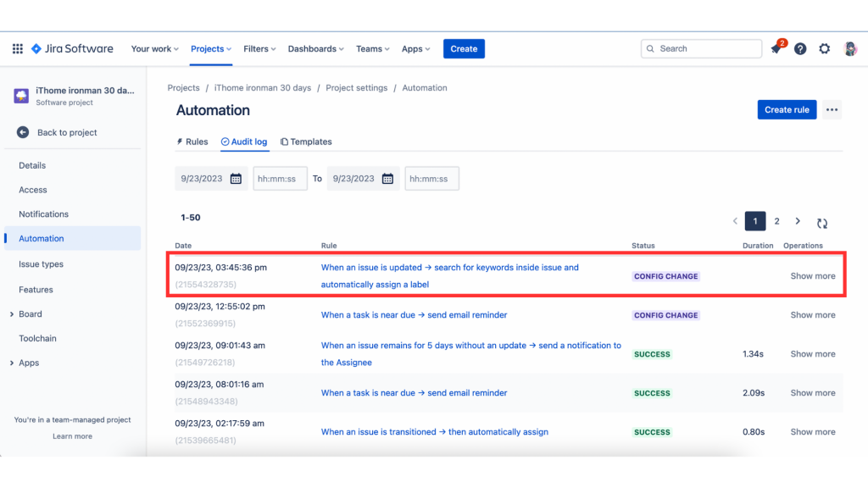This screenshot has width=868, height=488.
Task: Open the user profile avatar
Action: [x=850, y=48]
